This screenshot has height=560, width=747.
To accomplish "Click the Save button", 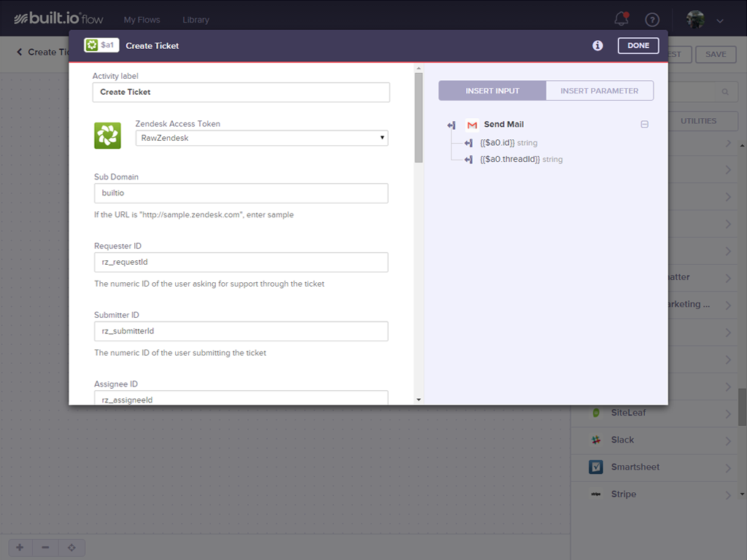I will click(x=715, y=54).
